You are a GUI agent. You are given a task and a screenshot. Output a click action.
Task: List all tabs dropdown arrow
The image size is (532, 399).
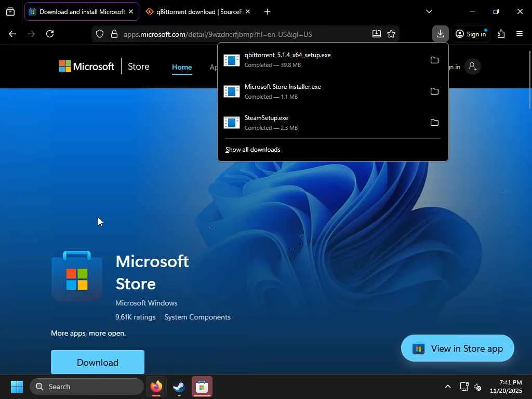point(429,11)
